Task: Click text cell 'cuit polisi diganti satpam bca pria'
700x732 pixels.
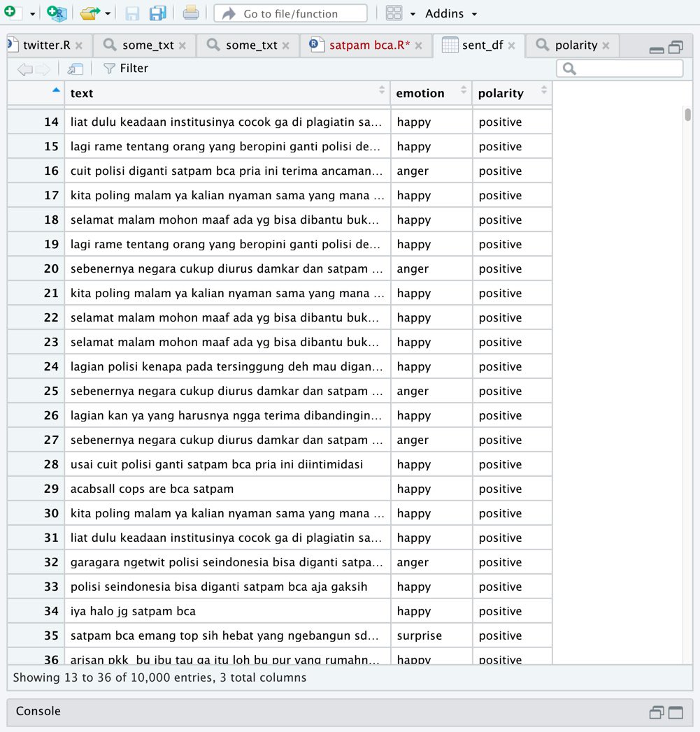Action: pyautogui.click(x=227, y=171)
